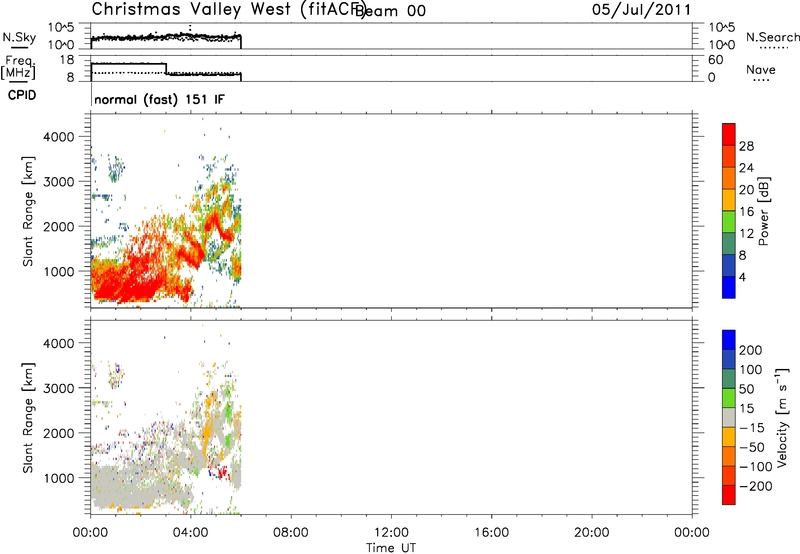Click the light green power colorbar segment
800x554 pixels.
coord(729,222)
